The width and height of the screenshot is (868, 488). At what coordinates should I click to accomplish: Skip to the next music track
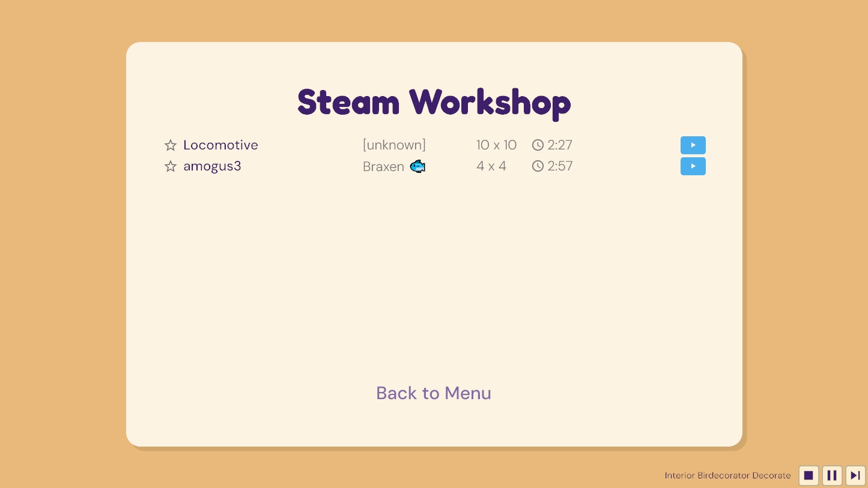pos(855,475)
